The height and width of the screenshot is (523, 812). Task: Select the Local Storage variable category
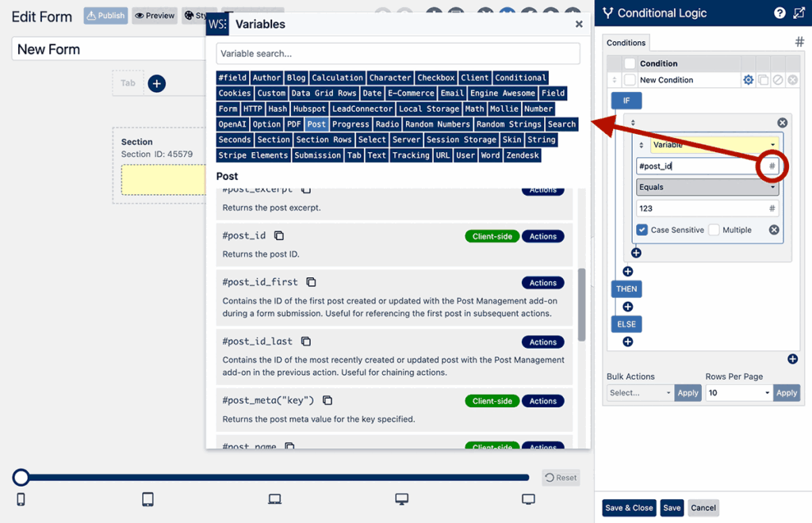click(429, 109)
